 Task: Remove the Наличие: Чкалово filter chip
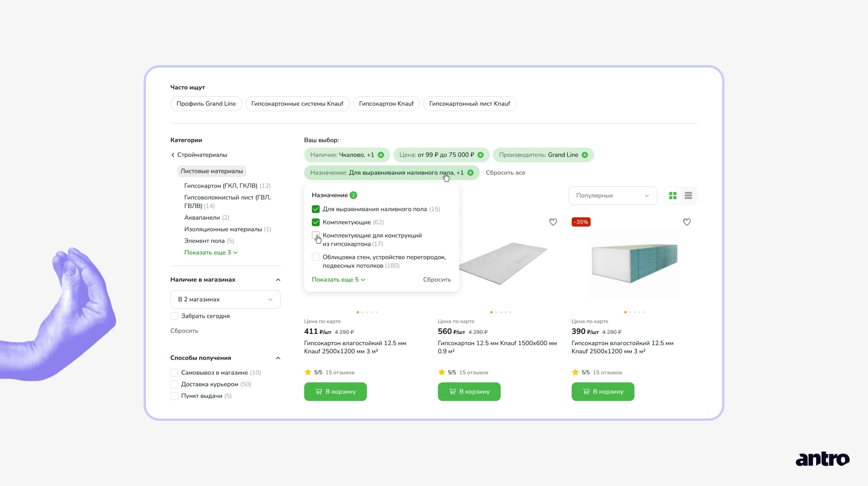(x=381, y=155)
